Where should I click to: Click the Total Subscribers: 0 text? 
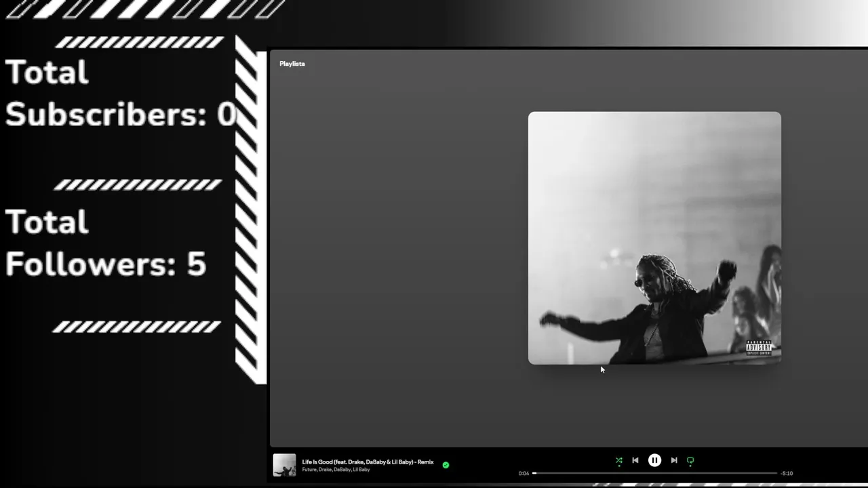(121, 94)
